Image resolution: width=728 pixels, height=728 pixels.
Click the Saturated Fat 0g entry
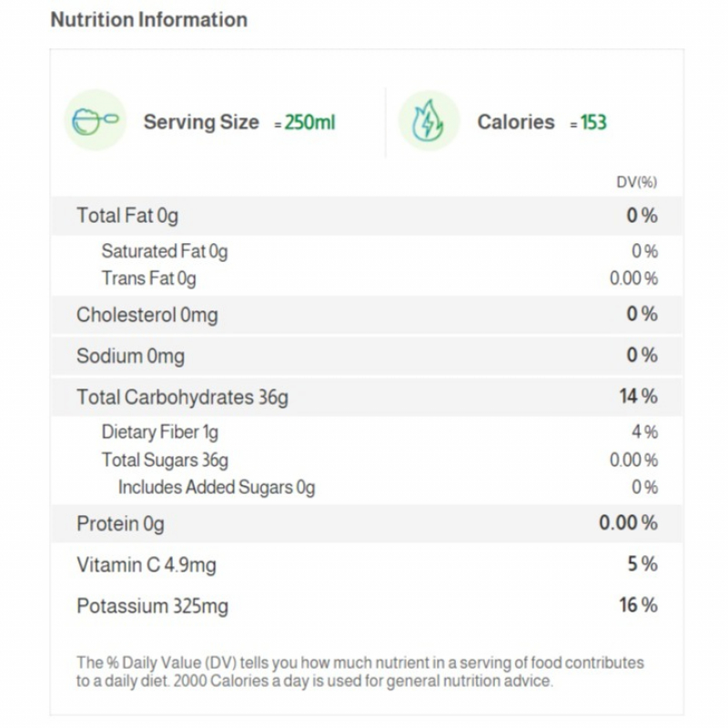tap(164, 251)
